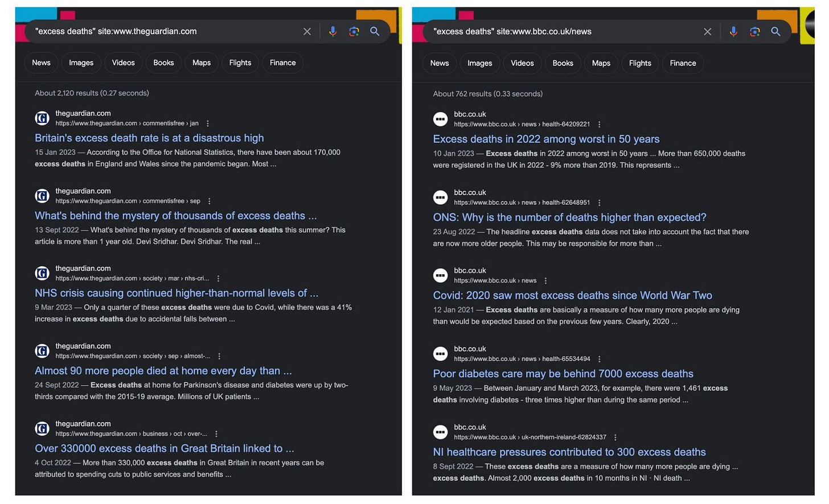829x504 pixels.
Task: Open 'What's behind the mystery of thousands' article
Action: click(x=175, y=216)
